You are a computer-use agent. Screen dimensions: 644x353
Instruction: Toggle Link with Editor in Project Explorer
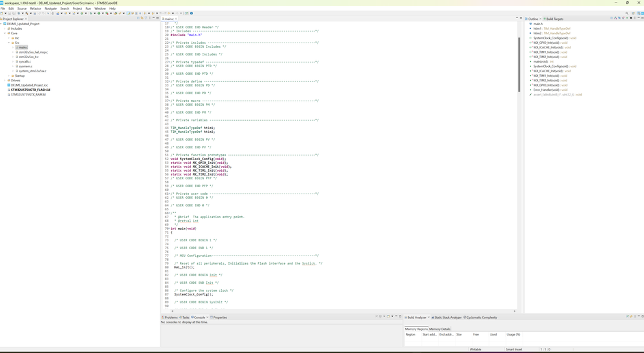tap(142, 18)
